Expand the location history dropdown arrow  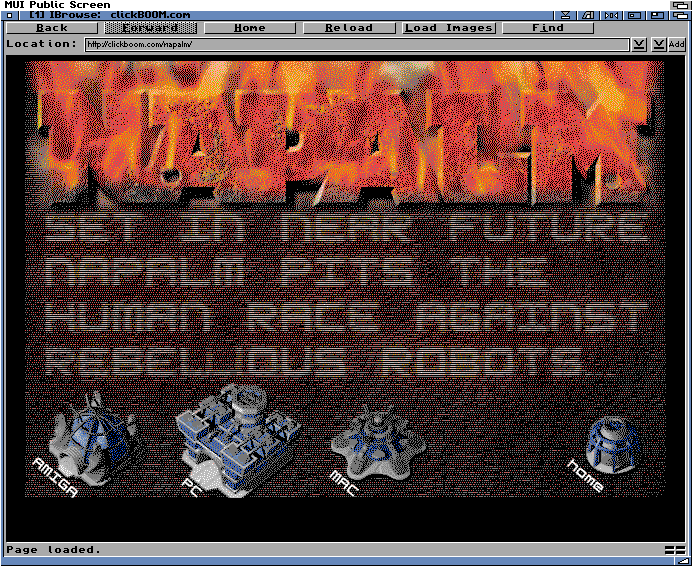[x=639, y=44]
